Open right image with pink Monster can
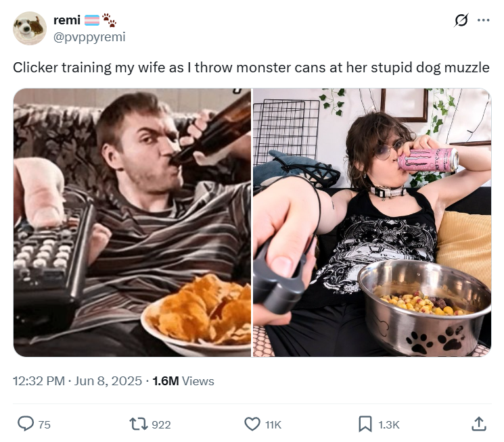 (372, 222)
